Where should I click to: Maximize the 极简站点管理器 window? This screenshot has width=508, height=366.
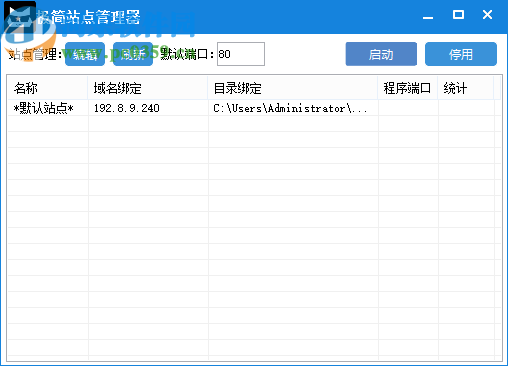(458, 15)
